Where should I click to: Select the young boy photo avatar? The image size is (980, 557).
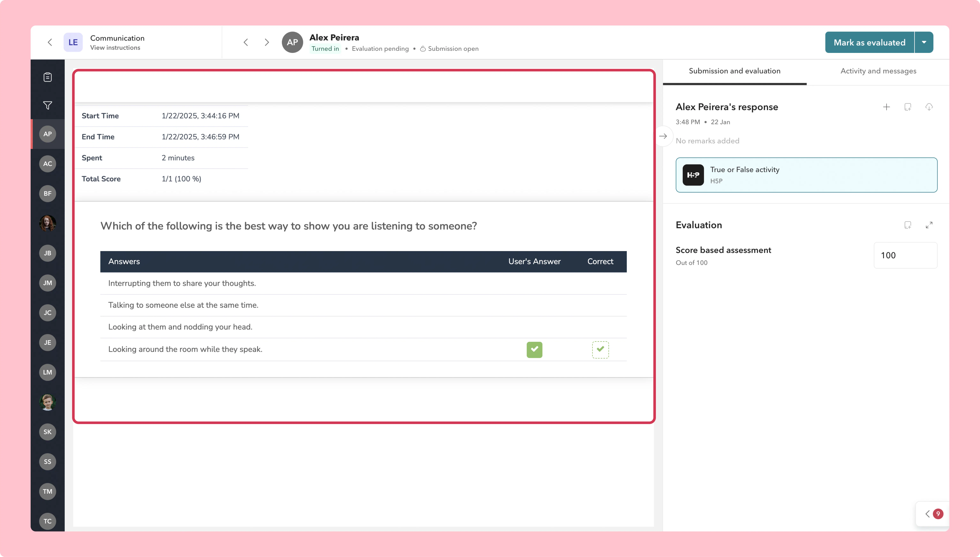click(x=47, y=403)
